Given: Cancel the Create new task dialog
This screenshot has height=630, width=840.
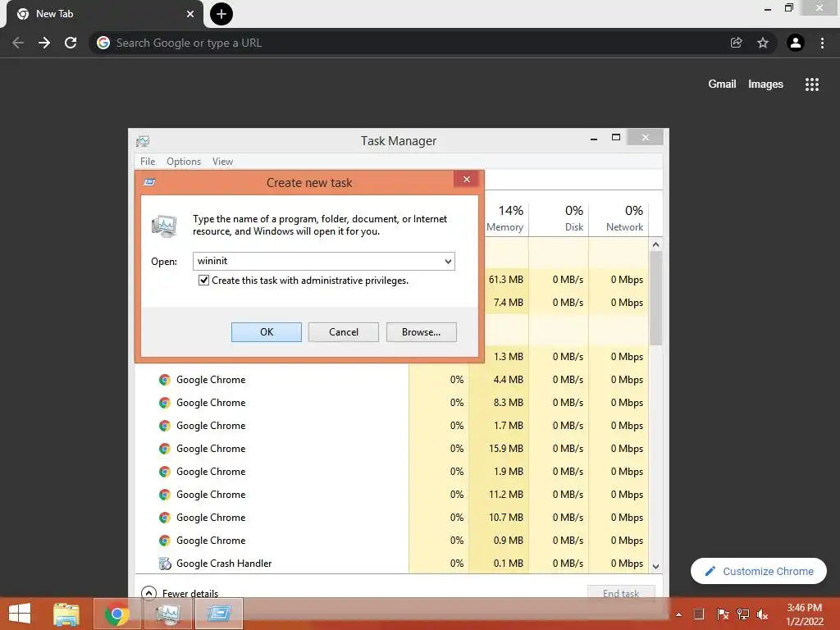Looking at the screenshot, I should click(344, 332).
